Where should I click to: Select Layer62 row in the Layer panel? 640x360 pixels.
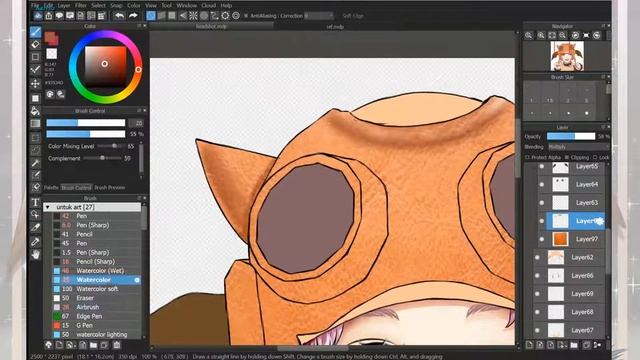click(570, 258)
